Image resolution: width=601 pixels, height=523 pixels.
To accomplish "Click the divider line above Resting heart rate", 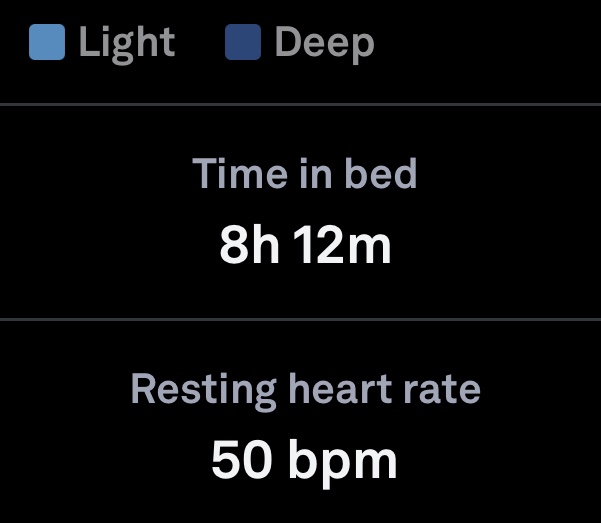I will (x=300, y=320).
